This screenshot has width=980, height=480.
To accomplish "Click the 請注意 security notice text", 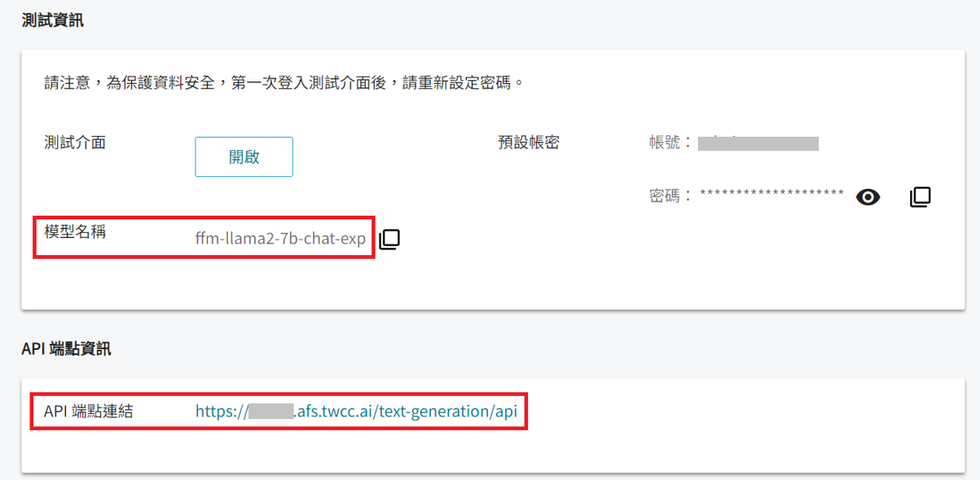I will coord(283,83).
